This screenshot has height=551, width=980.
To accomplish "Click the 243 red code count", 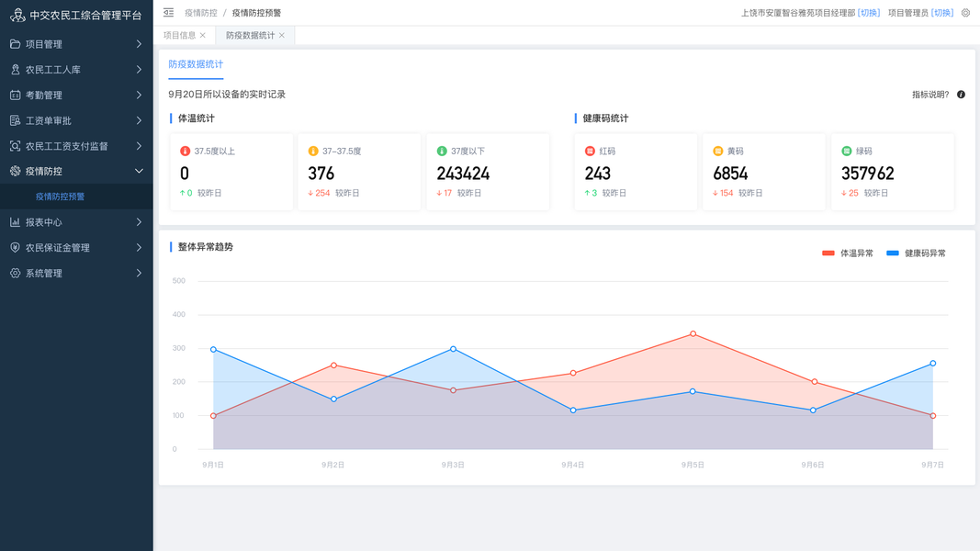I will pyautogui.click(x=598, y=173).
